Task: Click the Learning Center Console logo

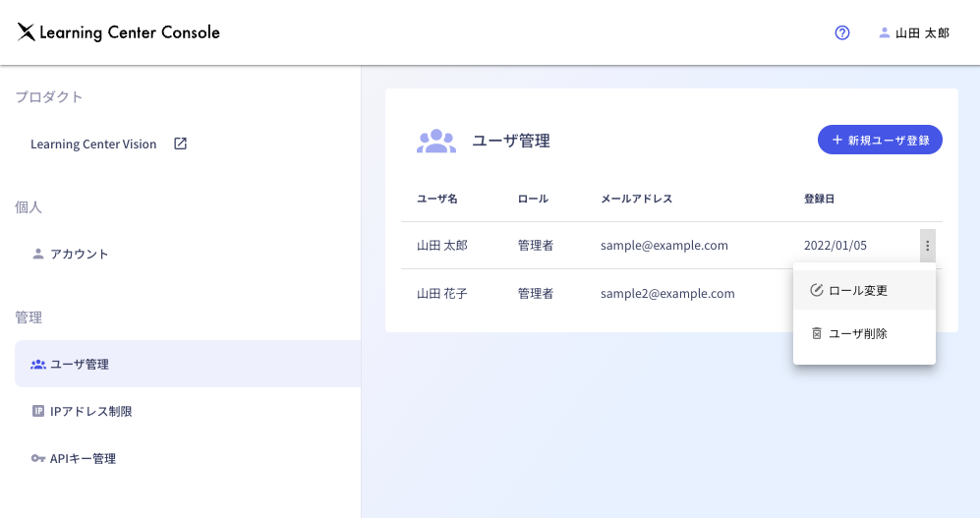Action: 118,32
